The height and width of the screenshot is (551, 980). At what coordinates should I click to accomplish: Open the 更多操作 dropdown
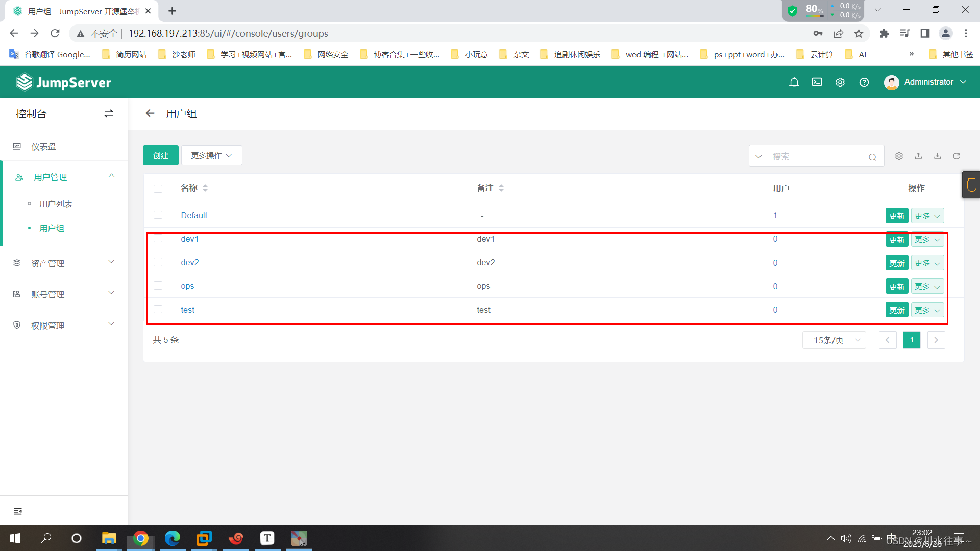pos(211,156)
